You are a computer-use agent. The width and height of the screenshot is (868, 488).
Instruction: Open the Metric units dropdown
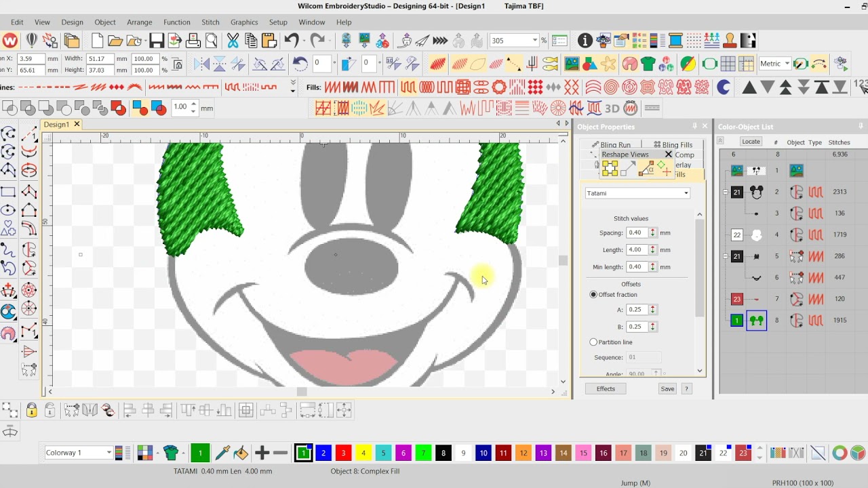[x=787, y=64]
